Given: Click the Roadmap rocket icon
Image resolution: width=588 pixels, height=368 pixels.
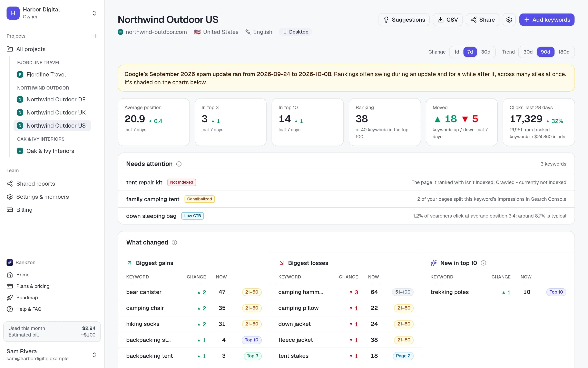Looking at the screenshot, I should click(10, 298).
